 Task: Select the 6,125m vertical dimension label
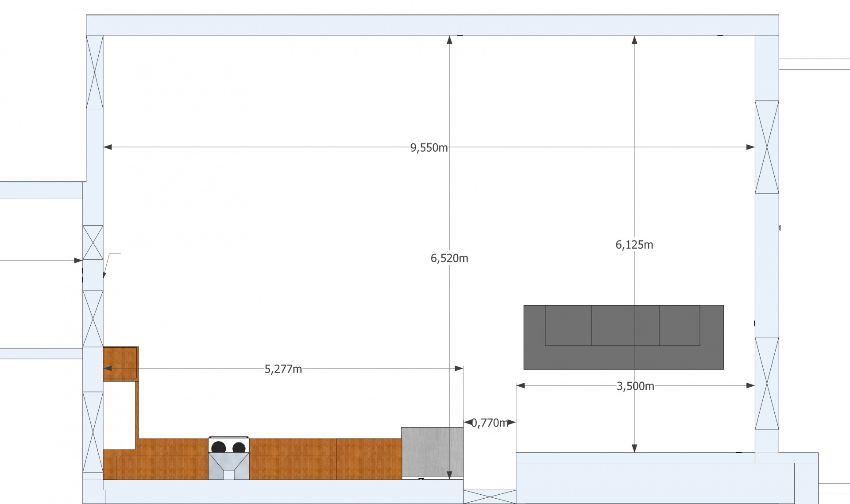click(634, 245)
